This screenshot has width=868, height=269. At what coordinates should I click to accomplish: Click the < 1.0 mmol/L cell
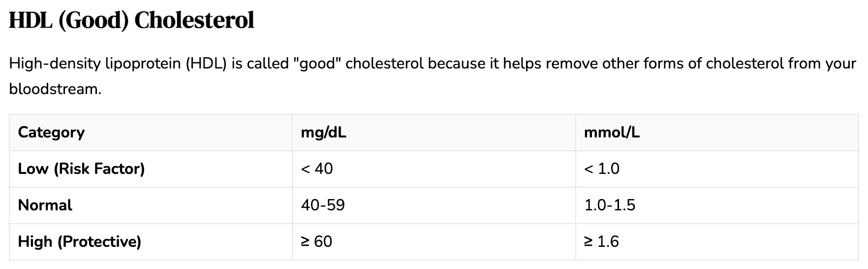click(601, 169)
